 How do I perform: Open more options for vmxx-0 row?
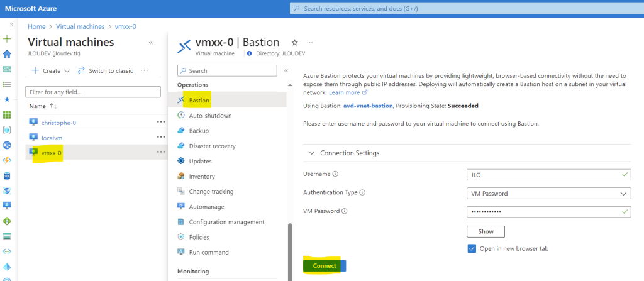pos(161,152)
